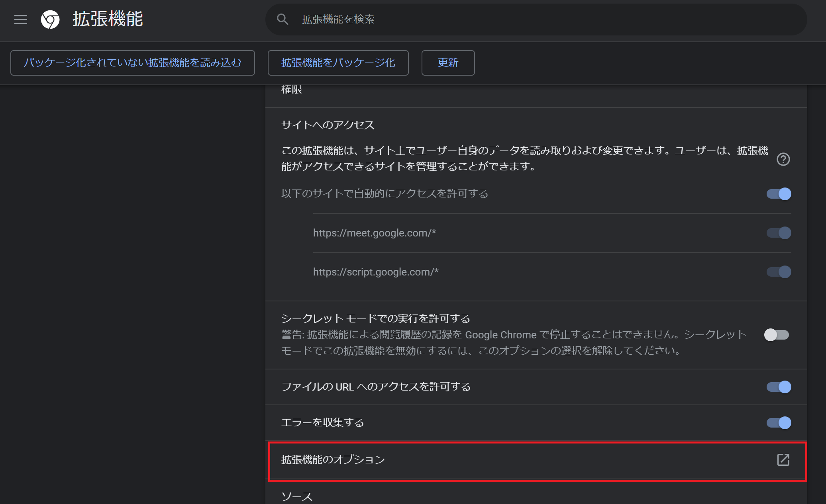Enable シークレット モードでの実行を許可する
The width and height of the screenshot is (826, 504).
coord(776,335)
